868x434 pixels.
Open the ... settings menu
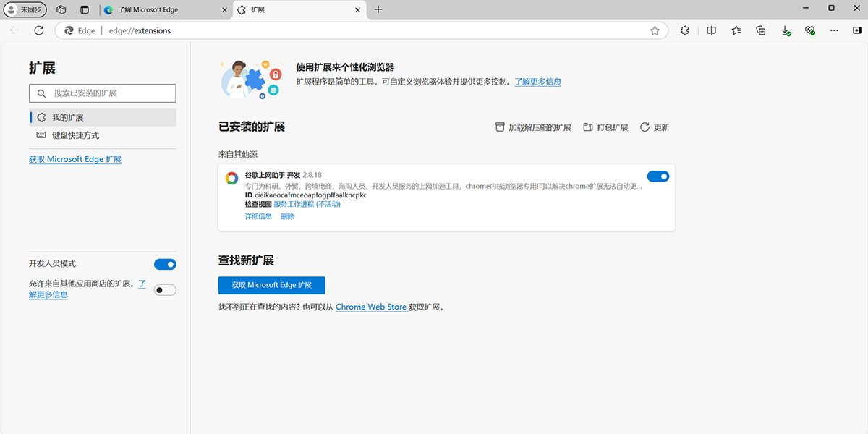coord(834,30)
